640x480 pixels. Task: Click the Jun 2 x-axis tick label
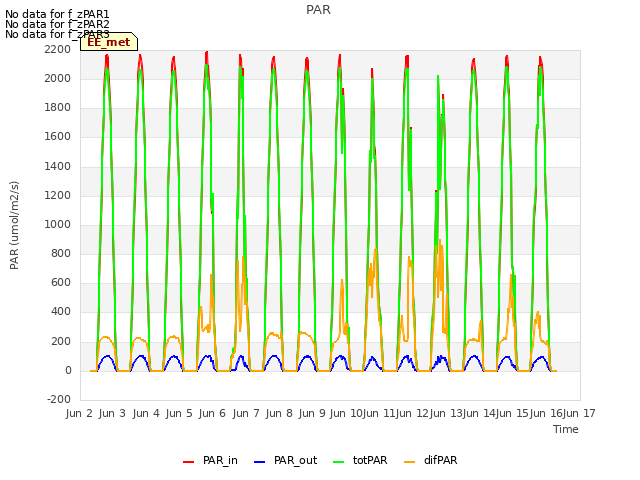click(x=79, y=413)
